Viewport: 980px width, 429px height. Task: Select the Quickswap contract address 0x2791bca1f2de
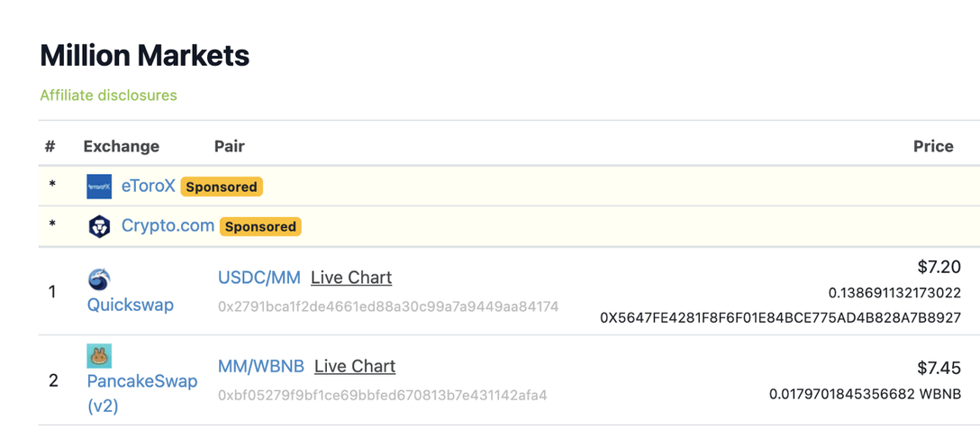point(388,306)
